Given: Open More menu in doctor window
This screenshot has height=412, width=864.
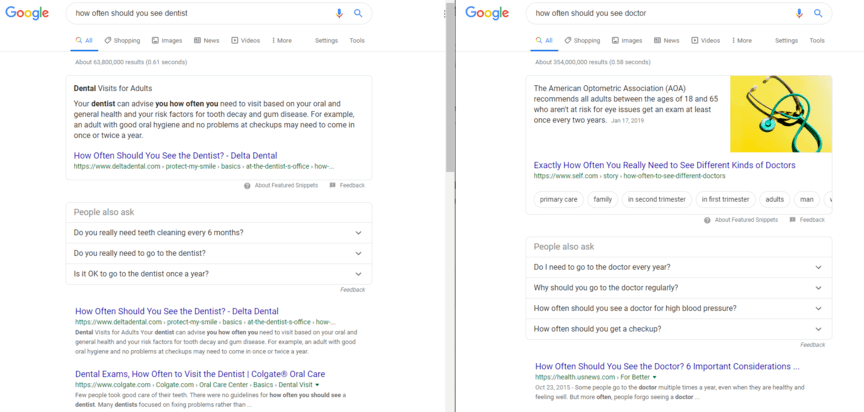Looking at the screenshot, I should (742, 41).
